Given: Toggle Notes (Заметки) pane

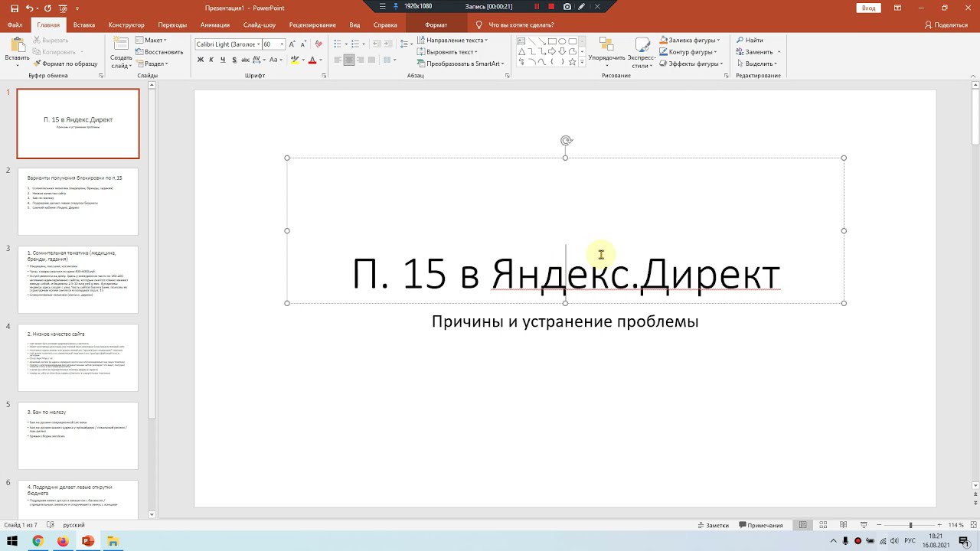Looking at the screenshot, I should [713, 525].
